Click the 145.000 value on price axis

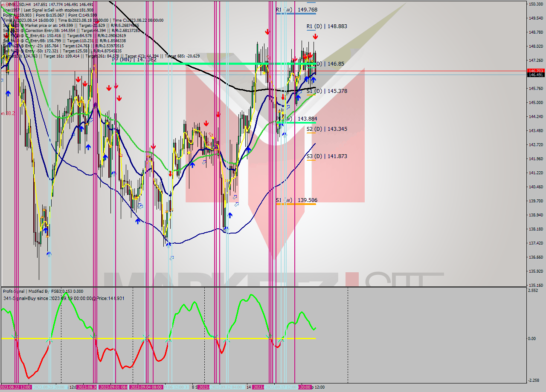[x=536, y=103]
